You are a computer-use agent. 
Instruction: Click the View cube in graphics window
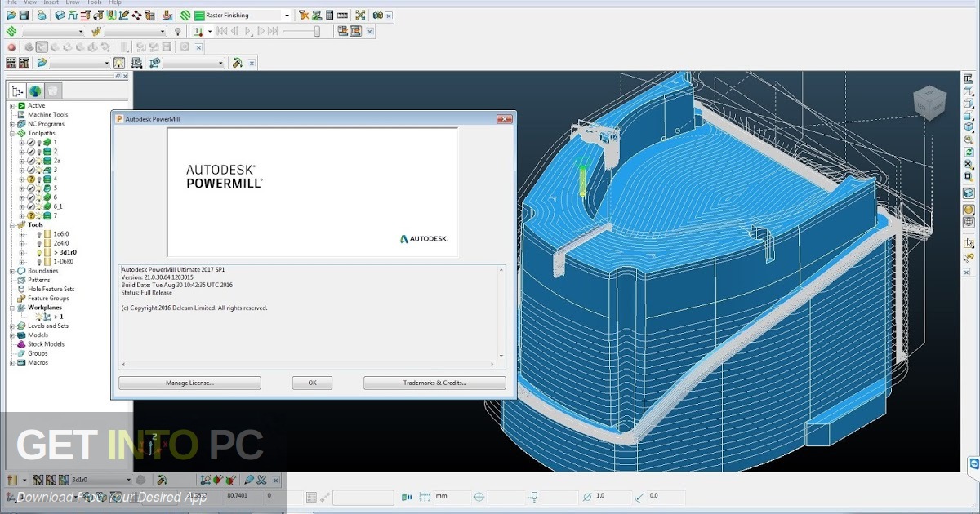tap(929, 102)
